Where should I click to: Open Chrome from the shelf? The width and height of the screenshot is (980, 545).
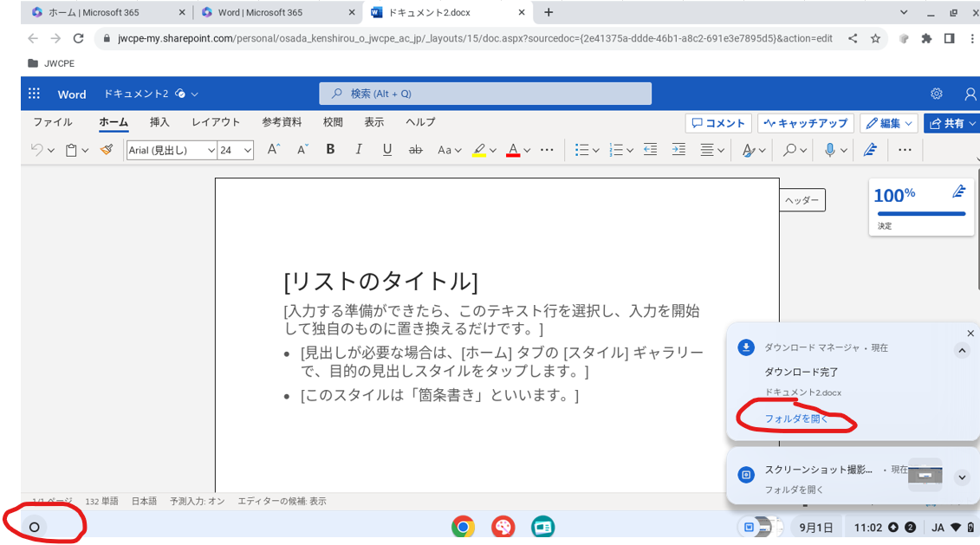(463, 528)
